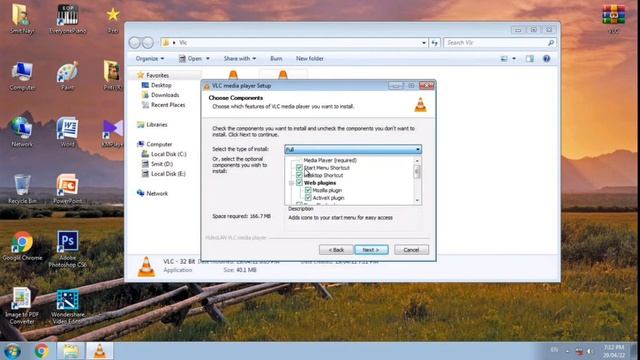Image resolution: width=640 pixels, height=360 pixels.
Task: Click the Next button in VLC Setup
Action: 371,250
